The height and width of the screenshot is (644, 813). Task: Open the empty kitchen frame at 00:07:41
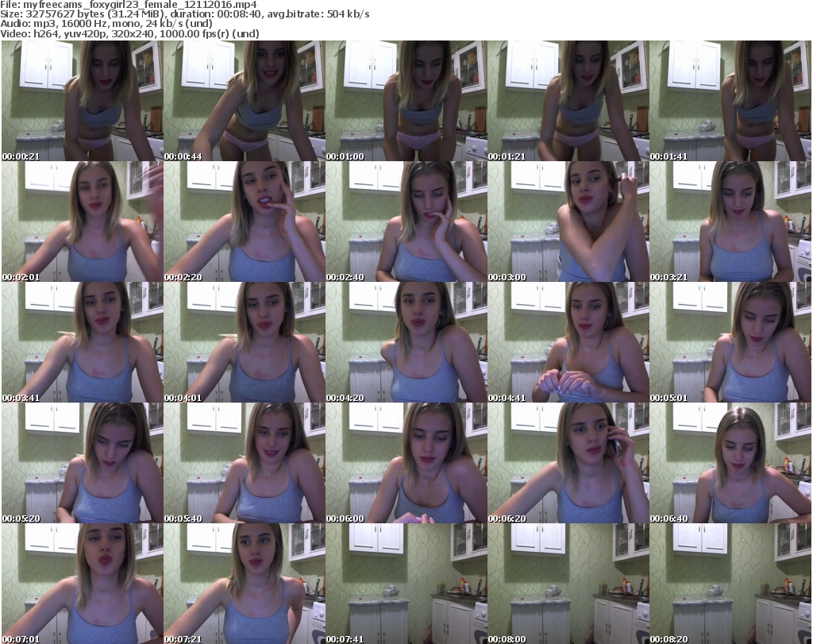point(406,584)
